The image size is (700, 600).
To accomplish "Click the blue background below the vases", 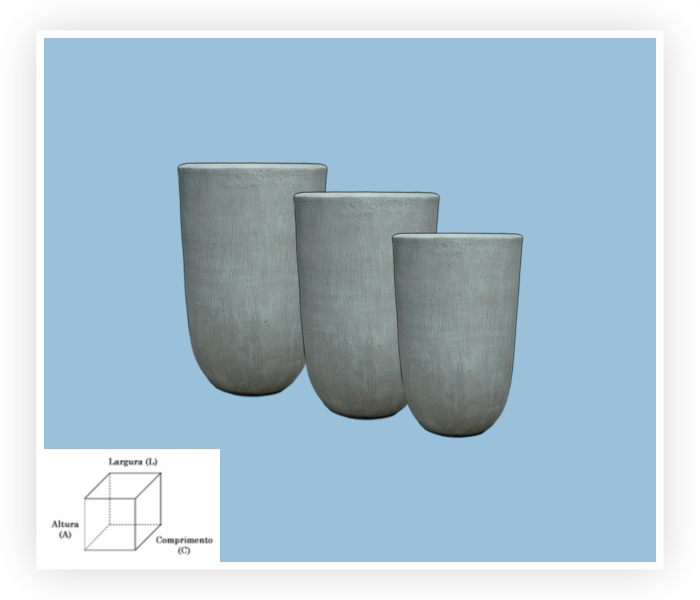I will click(400, 500).
